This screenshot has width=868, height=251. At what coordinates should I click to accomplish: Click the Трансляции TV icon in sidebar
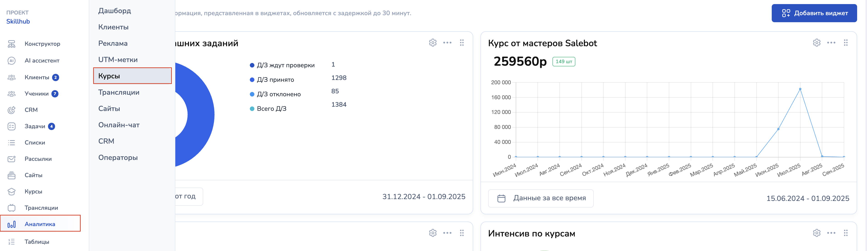(12, 208)
